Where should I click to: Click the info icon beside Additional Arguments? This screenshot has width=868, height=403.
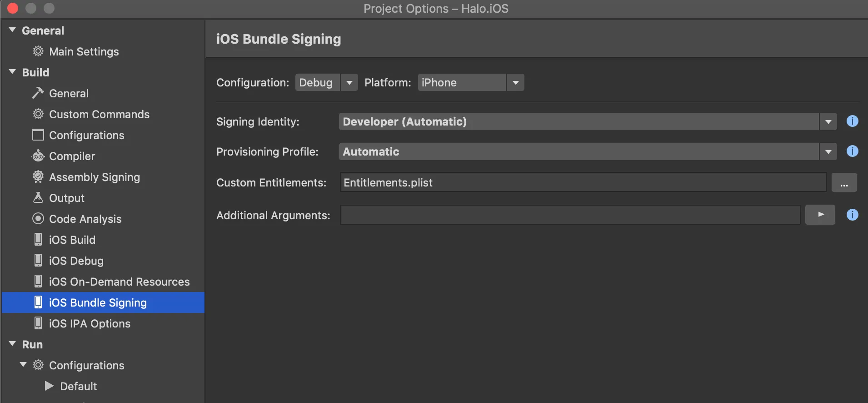click(852, 215)
